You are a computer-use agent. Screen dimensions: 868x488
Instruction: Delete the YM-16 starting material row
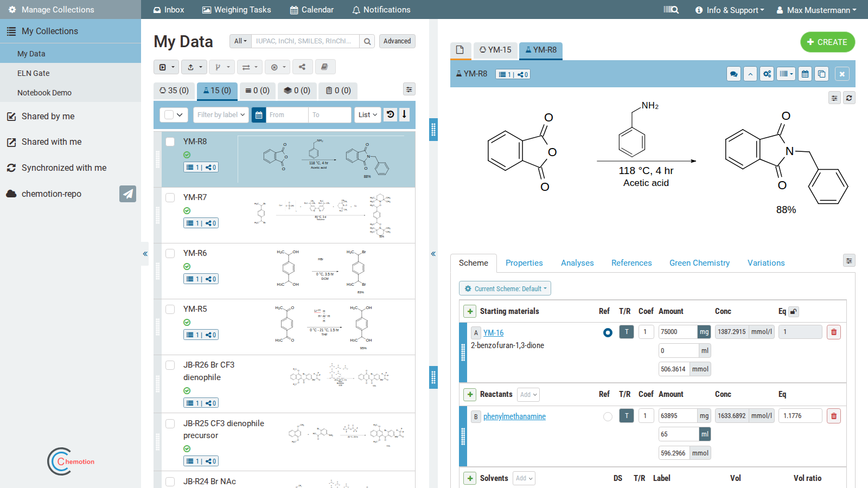click(834, 332)
